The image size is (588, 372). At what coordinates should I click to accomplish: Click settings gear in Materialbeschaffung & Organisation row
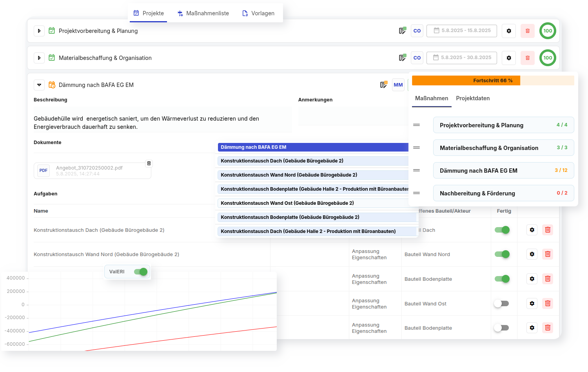pyautogui.click(x=509, y=58)
